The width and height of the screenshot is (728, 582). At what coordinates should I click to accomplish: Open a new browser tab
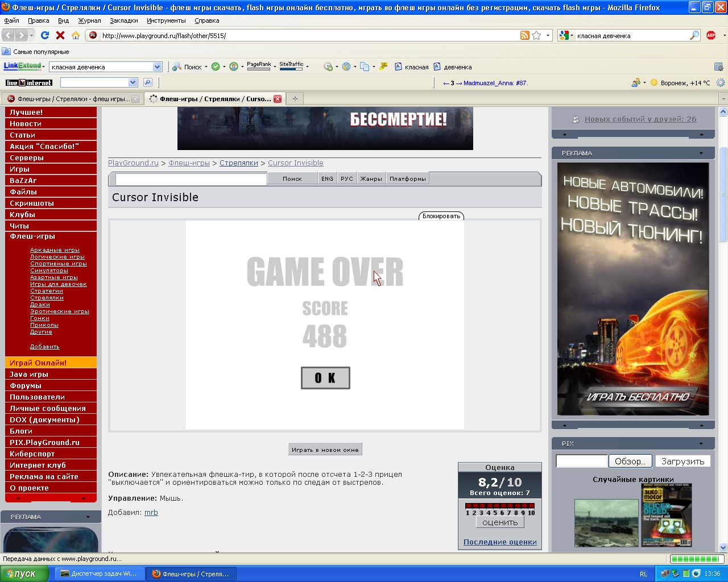tap(295, 99)
